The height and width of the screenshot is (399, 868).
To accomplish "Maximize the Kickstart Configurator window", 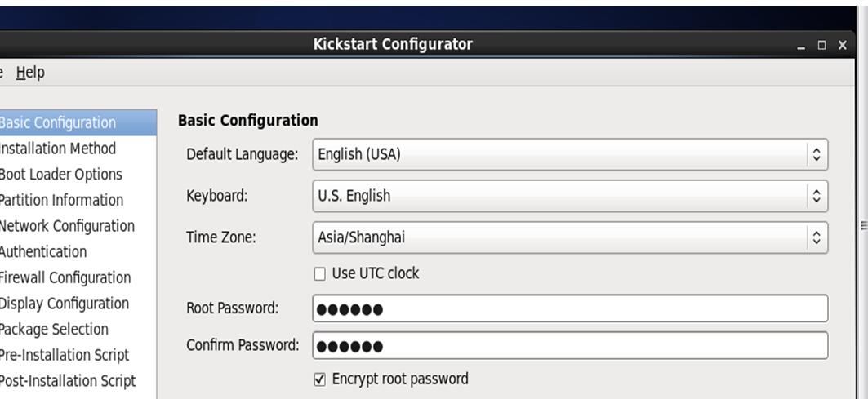I will (821, 46).
